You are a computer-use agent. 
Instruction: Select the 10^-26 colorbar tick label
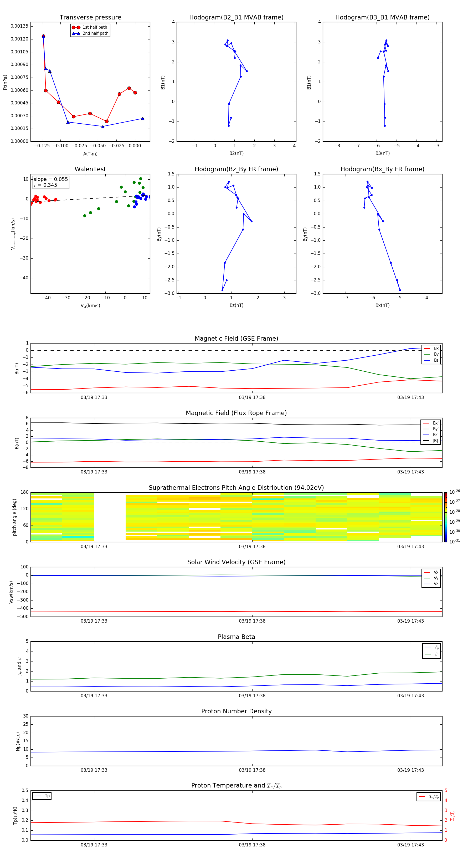click(455, 492)
